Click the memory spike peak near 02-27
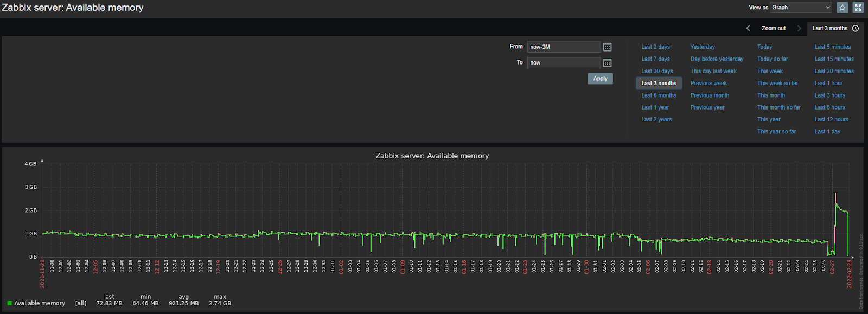Viewport: 868px width, 314px height. [x=835, y=194]
